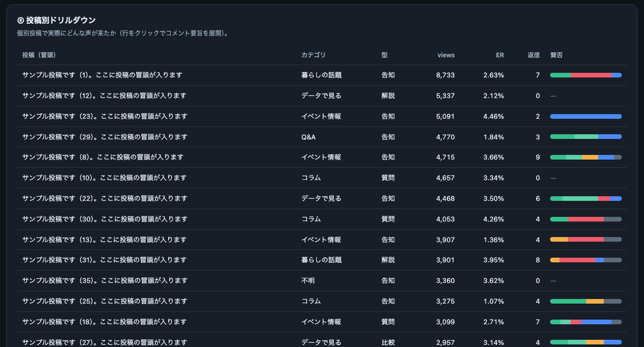Click reply count 9 in post （8） row

pos(538,157)
